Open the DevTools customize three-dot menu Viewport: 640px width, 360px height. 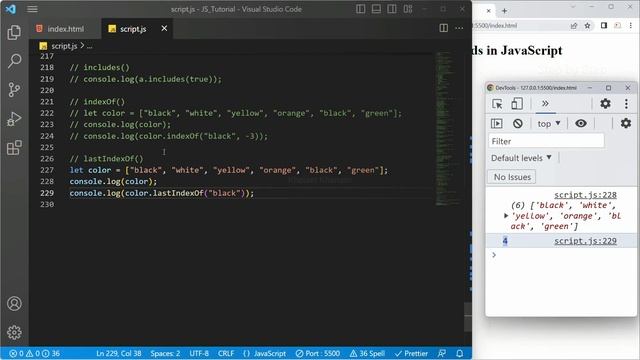tap(627, 104)
